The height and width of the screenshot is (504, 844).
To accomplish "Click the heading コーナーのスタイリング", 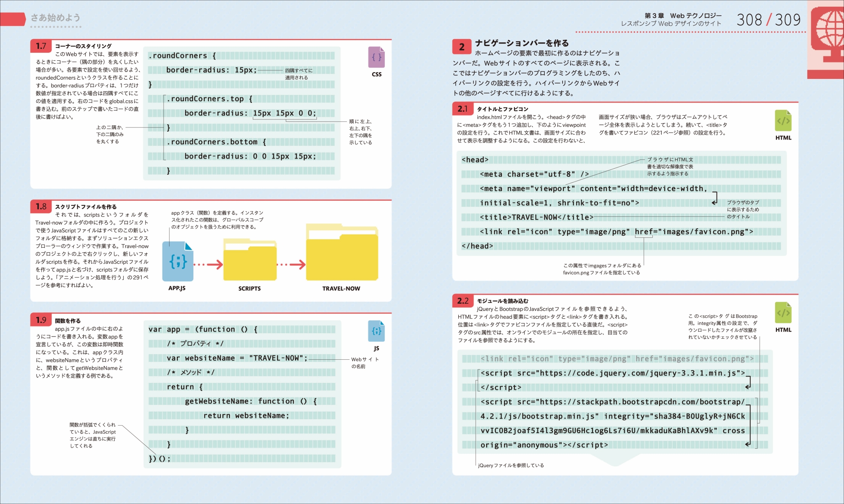I will pos(83,46).
